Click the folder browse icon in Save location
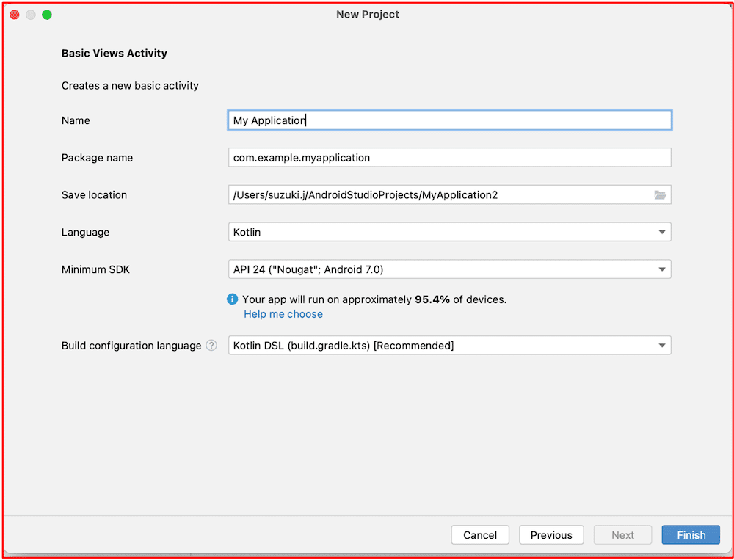This screenshot has width=734, height=560. pos(660,195)
